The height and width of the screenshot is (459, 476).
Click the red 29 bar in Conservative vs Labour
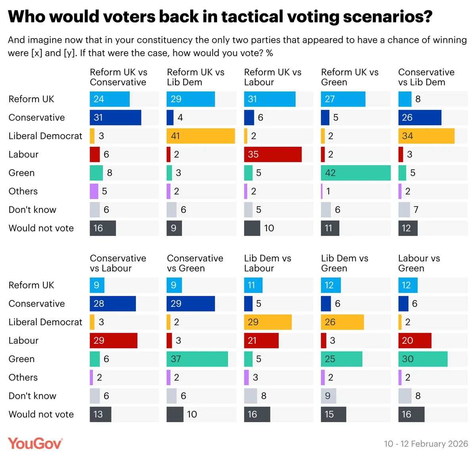tap(113, 341)
